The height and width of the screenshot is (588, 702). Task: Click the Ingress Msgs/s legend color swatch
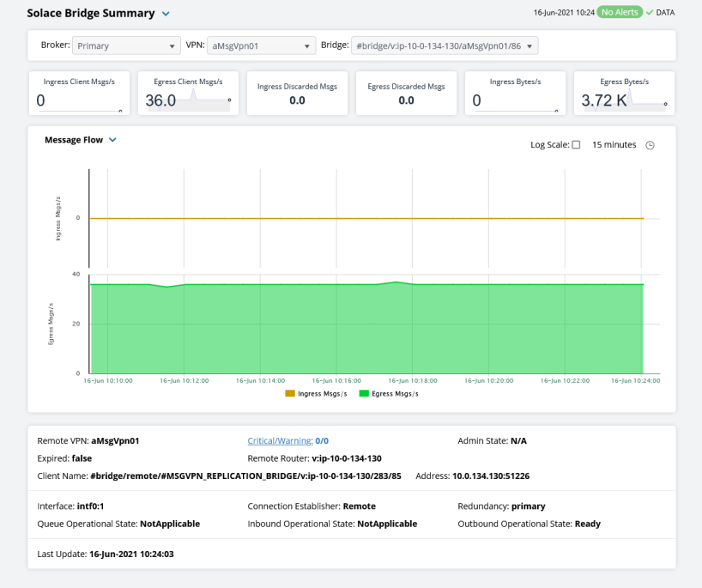(x=290, y=393)
